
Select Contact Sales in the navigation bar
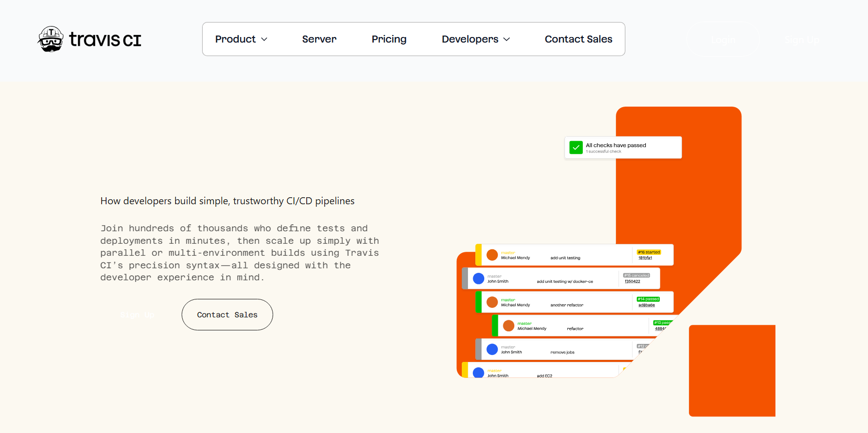578,39
